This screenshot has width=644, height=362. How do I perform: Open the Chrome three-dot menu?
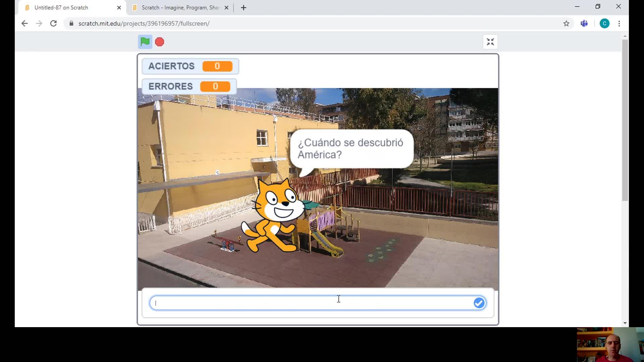619,23
